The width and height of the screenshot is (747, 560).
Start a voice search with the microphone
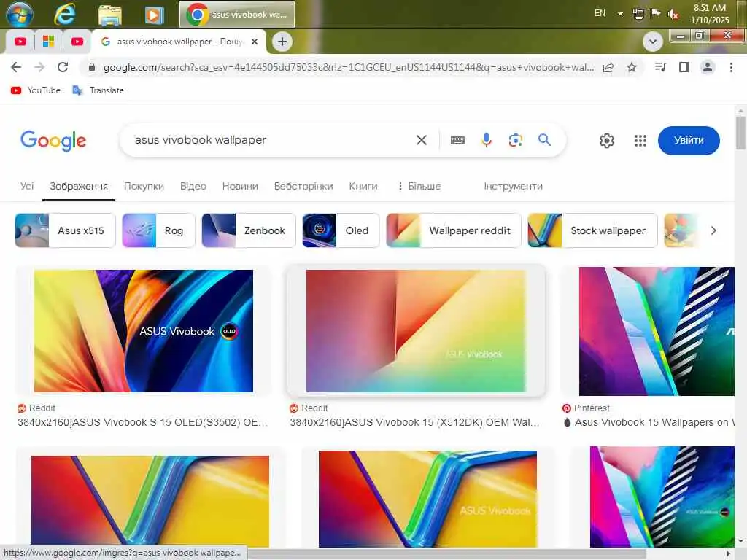coord(487,140)
